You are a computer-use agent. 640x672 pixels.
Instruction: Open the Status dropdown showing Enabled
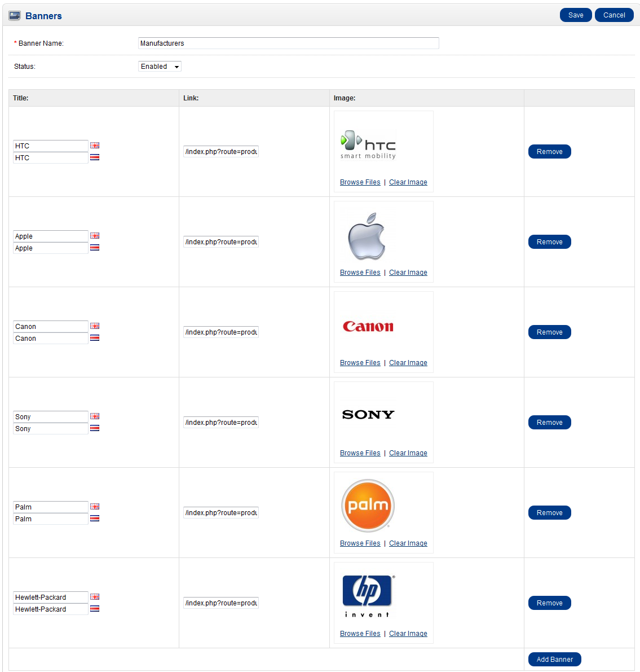click(160, 67)
